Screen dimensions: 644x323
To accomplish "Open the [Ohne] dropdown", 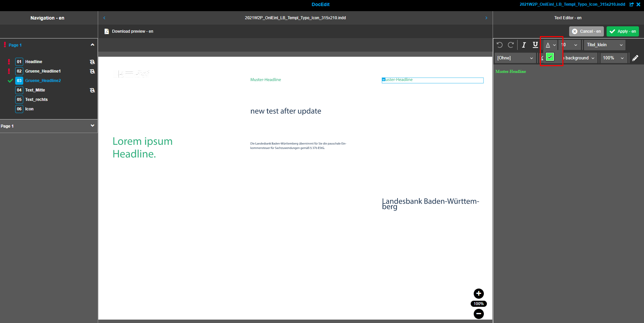I will (515, 58).
